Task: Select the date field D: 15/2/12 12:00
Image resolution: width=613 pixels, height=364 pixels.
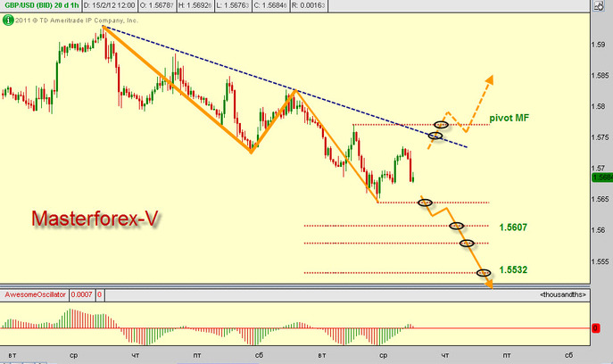Action: click(109, 5)
